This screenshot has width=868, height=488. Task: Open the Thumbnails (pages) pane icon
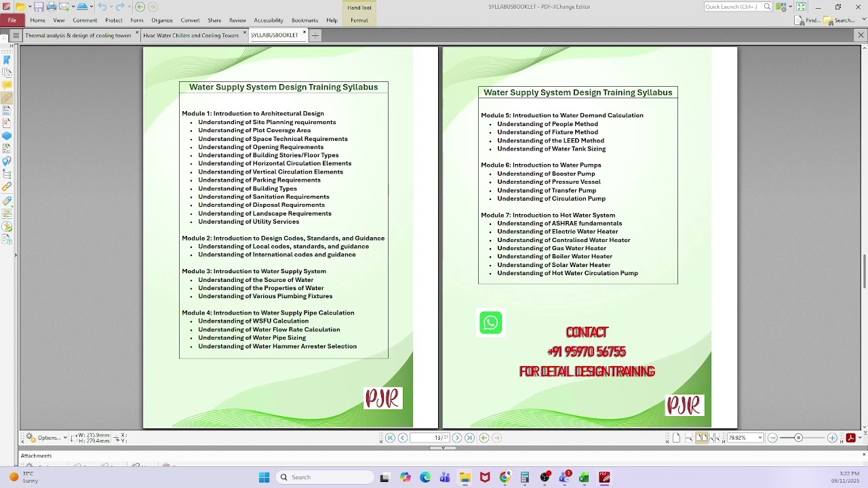(7, 73)
